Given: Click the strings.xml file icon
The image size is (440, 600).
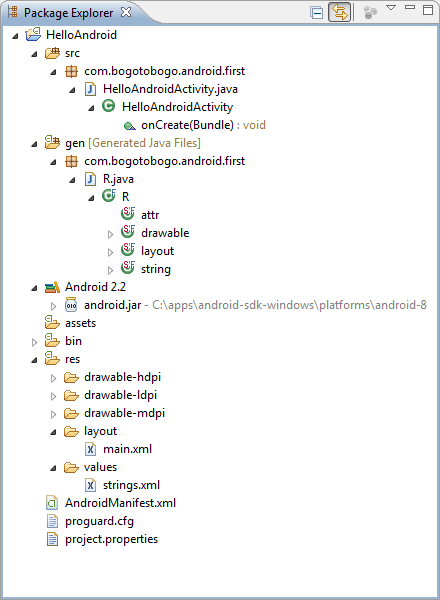Looking at the screenshot, I should (x=90, y=485).
